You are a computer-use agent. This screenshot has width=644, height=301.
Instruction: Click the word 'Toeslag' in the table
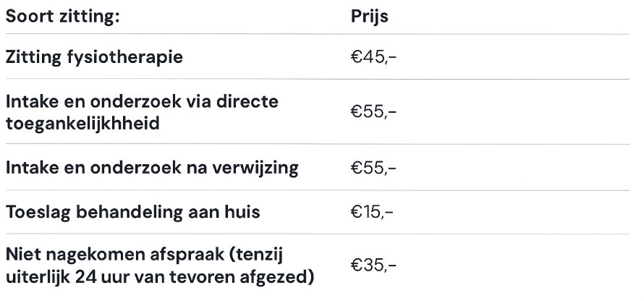pyautogui.click(x=38, y=213)
